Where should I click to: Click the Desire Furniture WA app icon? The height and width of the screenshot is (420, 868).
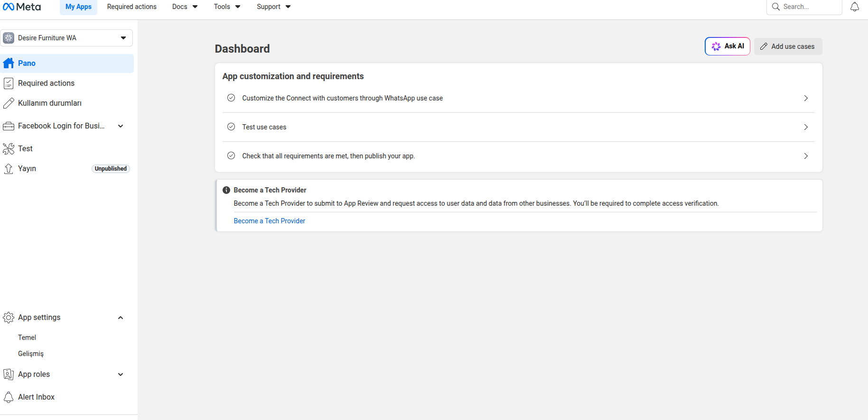[9, 38]
